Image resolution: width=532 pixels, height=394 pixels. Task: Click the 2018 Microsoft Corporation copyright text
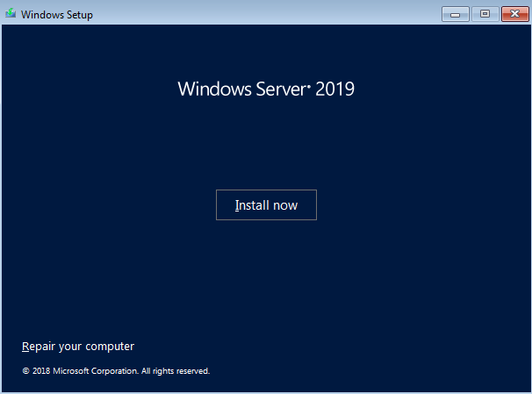click(116, 371)
